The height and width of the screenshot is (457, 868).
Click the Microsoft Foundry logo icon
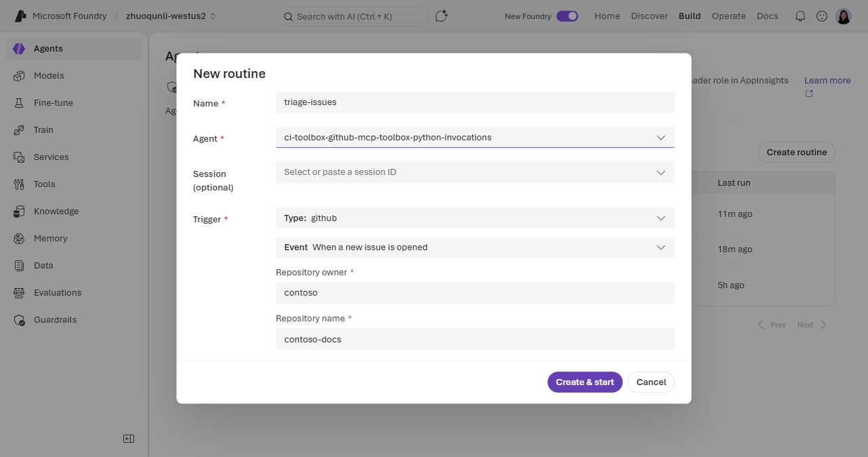[x=20, y=16]
